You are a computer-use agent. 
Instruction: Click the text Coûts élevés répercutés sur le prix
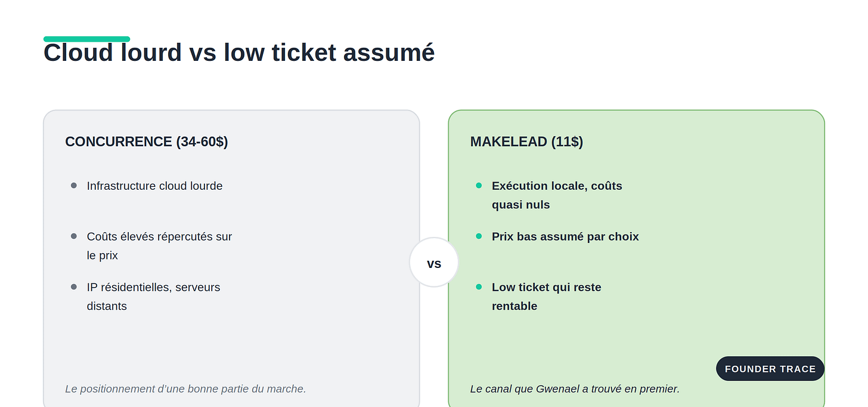[159, 246]
